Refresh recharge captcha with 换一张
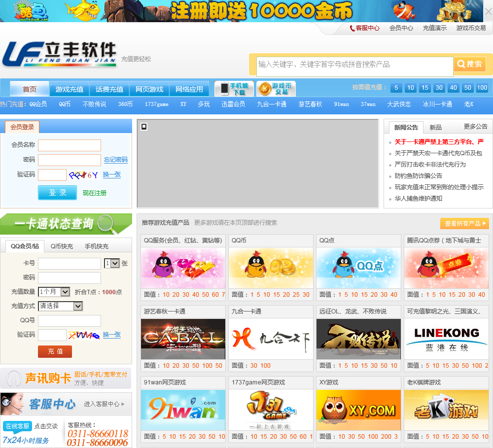The height and width of the screenshot is (448, 493). point(112,335)
